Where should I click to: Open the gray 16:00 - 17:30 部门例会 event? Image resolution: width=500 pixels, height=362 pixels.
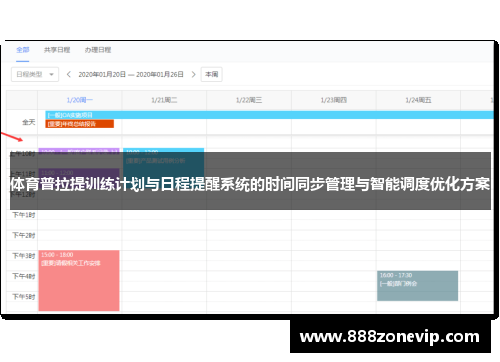tap(417, 286)
